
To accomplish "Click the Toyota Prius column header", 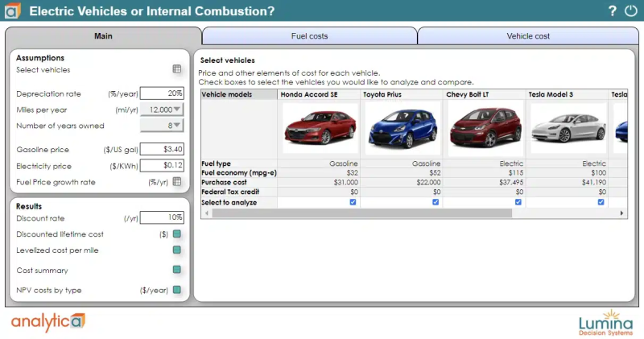I will click(x=402, y=94).
